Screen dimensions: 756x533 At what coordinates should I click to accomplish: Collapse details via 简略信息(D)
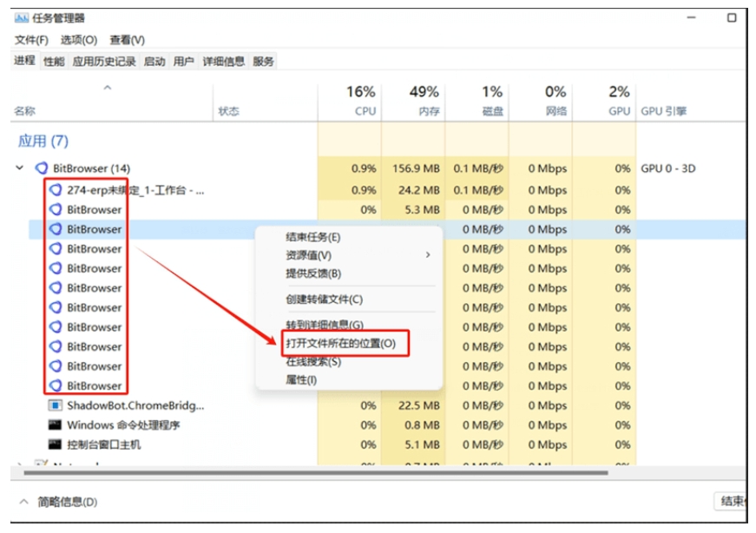tap(58, 502)
